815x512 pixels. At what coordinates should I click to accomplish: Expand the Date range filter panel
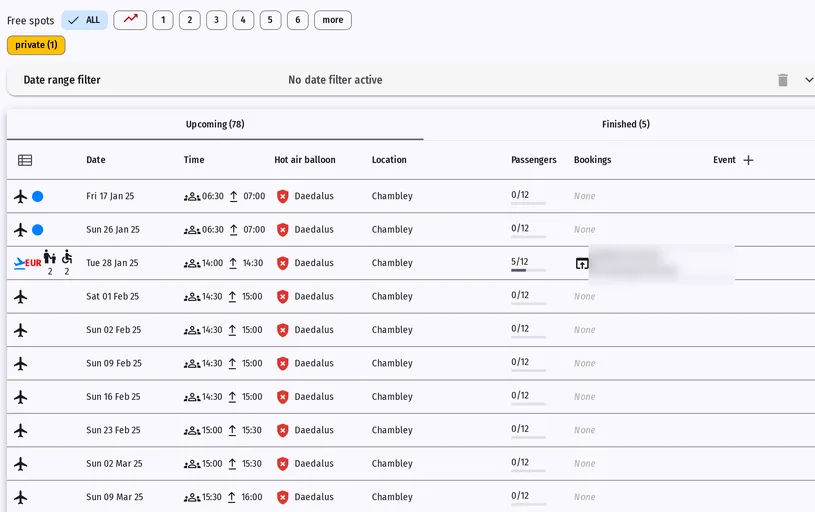pyautogui.click(x=808, y=80)
